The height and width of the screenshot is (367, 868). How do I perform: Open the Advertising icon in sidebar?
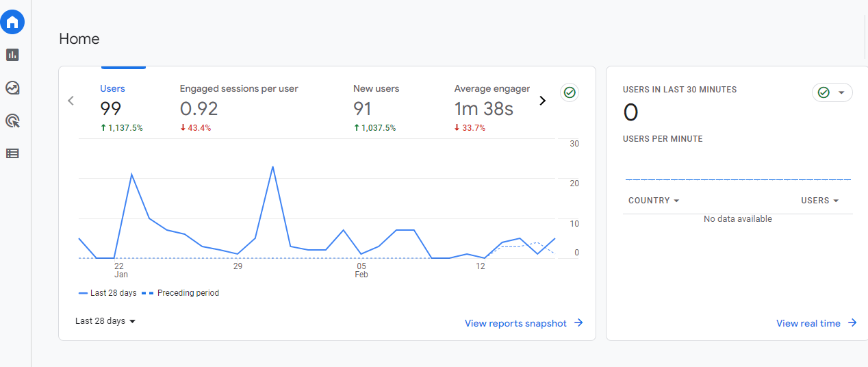pyautogui.click(x=12, y=121)
